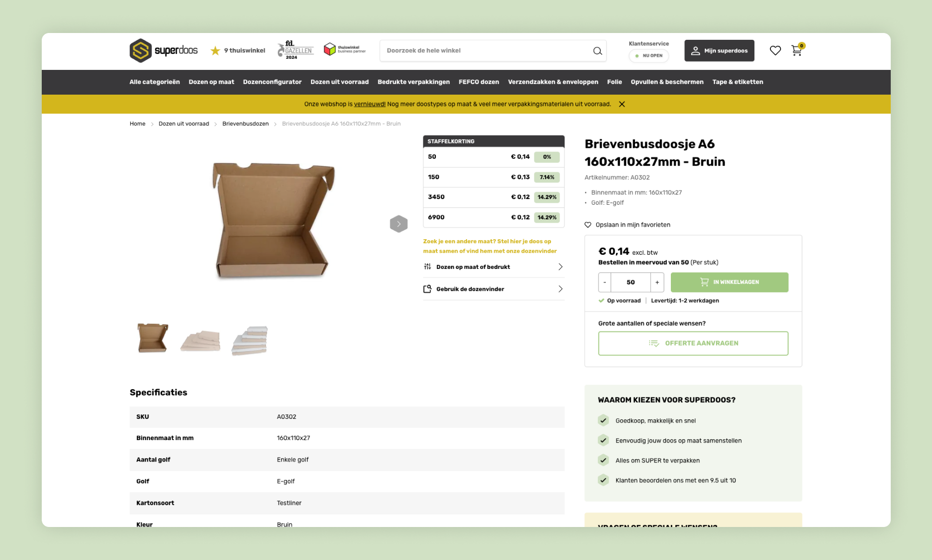Click the Enkele golf value

(293, 460)
